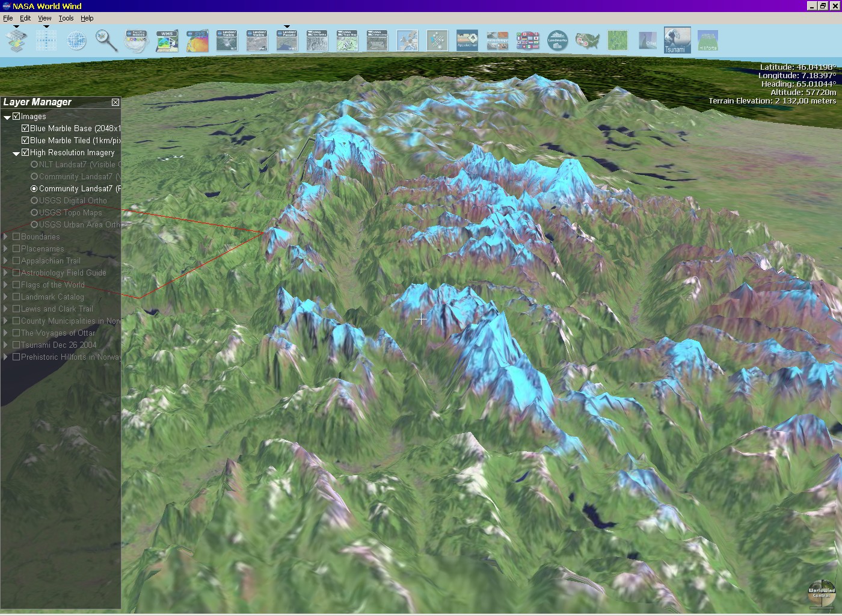Open the WMS browser icon
This screenshot has height=616, width=842.
point(167,41)
